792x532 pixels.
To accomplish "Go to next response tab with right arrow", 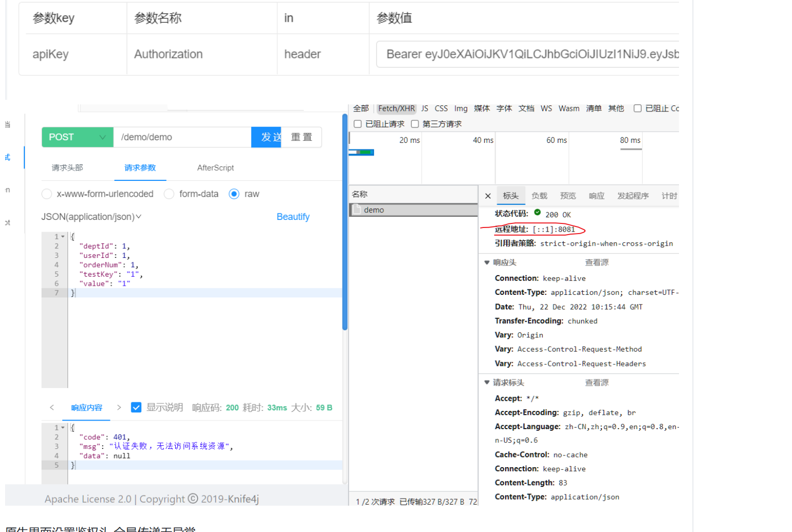I will click(x=119, y=407).
